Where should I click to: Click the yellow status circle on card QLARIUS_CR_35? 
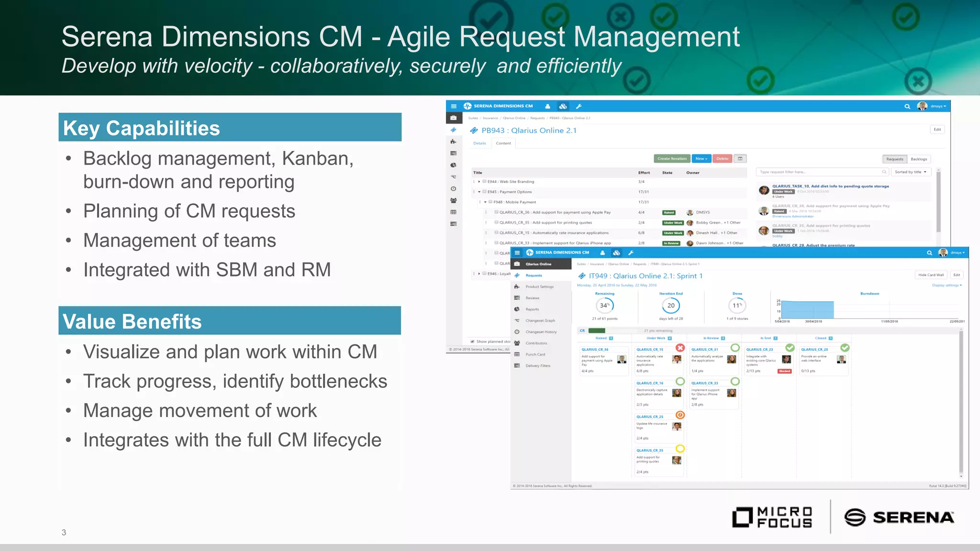pos(680,449)
